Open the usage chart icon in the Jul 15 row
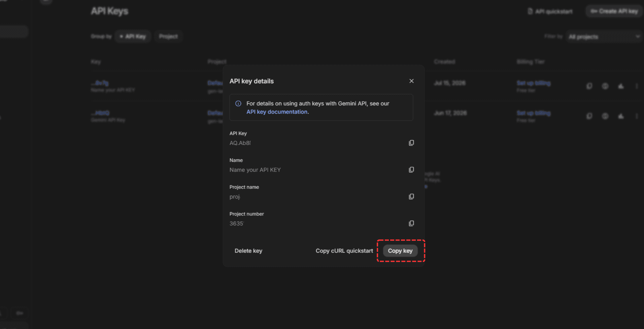 tap(621, 86)
